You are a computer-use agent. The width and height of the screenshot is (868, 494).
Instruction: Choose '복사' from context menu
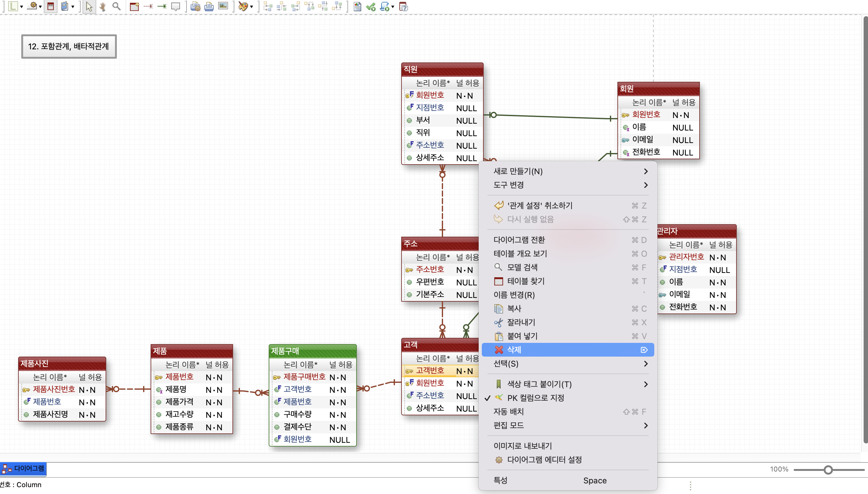568,309
